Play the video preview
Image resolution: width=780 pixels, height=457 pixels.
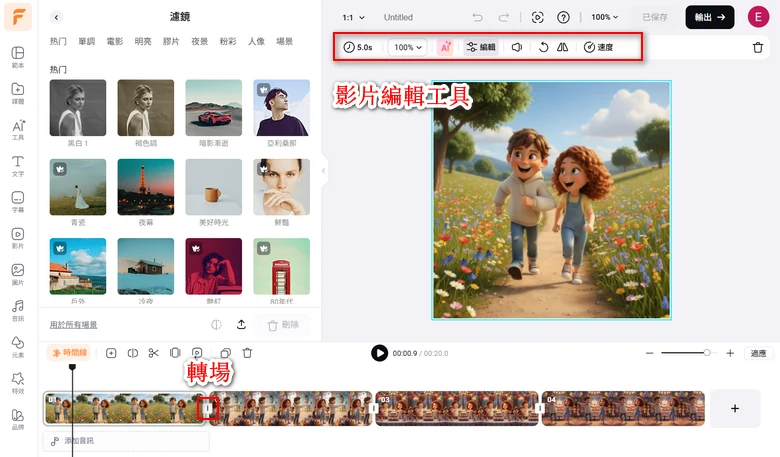pyautogui.click(x=380, y=353)
